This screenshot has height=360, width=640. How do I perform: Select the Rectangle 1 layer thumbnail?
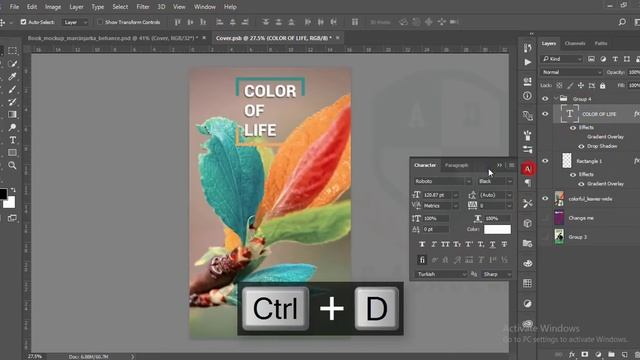click(x=567, y=161)
